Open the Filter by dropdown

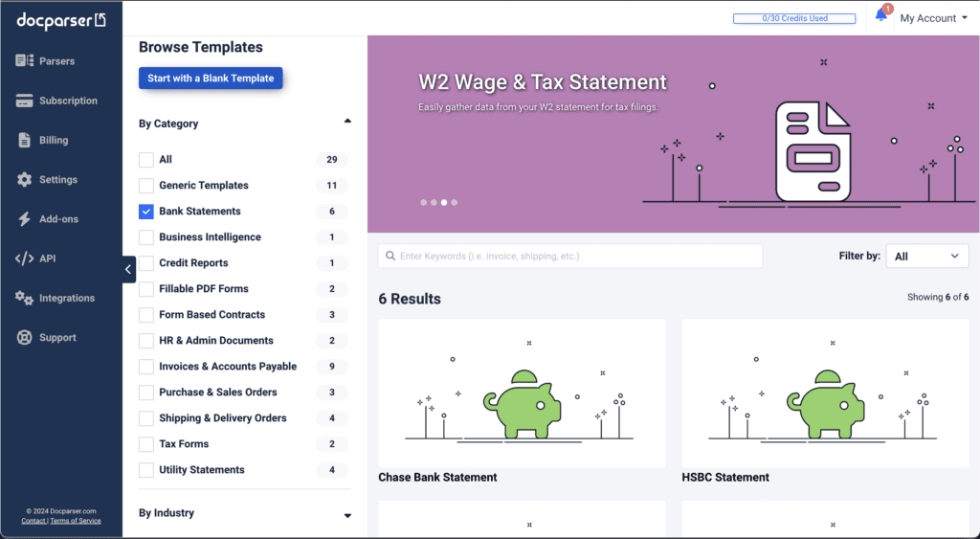click(927, 257)
